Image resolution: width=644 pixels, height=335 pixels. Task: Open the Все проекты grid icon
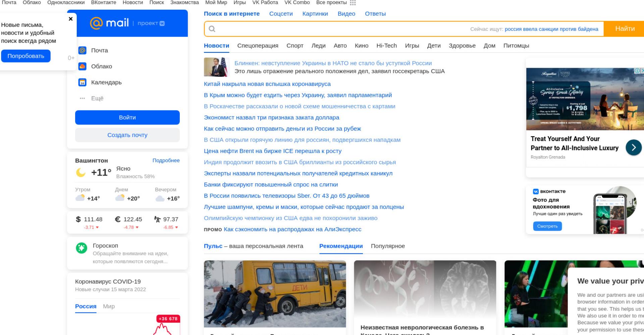coord(353,3)
